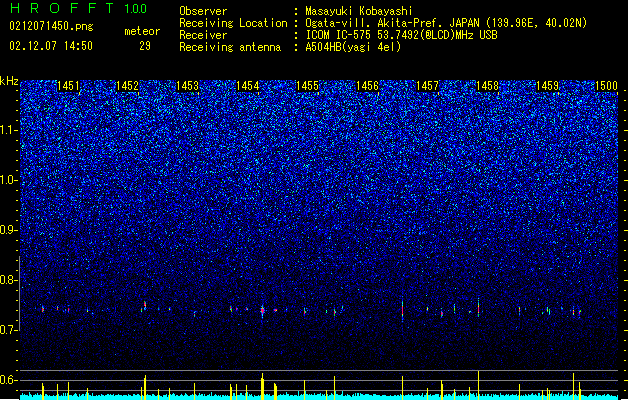The image size is (629, 400).
Task: Click the 'Receiver' field label
Action: click(203, 35)
